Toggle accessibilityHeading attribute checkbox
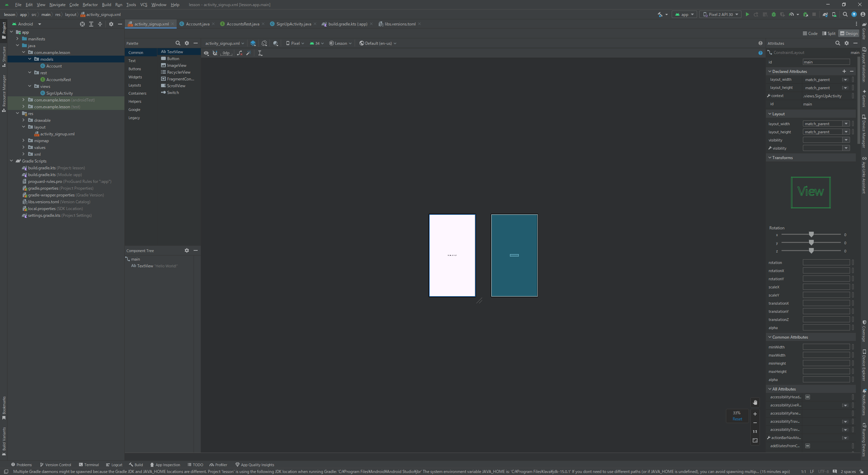 pos(808,397)
